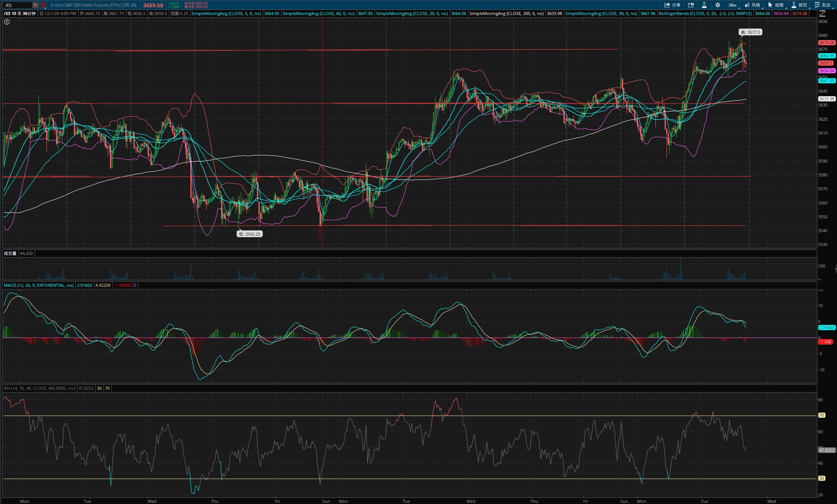Select SimpleMovingAvg (CLOSE, 20, 0, no) label
Image resolution: width=837 pixels, height=504 pixels.
click(x=412, y=13)
